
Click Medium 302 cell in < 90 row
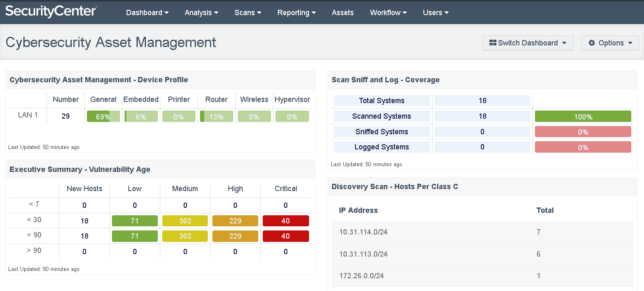[185, 236]
